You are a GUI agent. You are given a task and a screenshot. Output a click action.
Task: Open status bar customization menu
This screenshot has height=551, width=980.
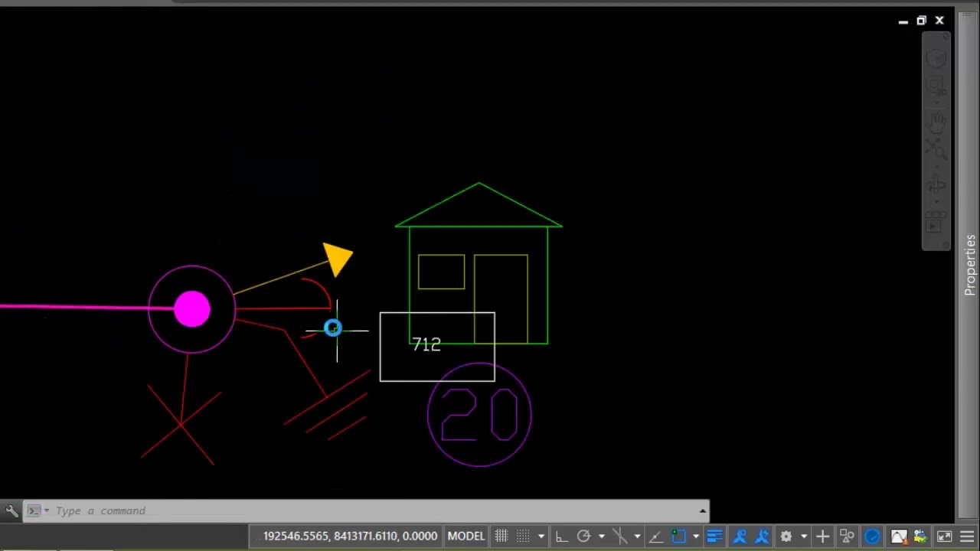[967, 536]
